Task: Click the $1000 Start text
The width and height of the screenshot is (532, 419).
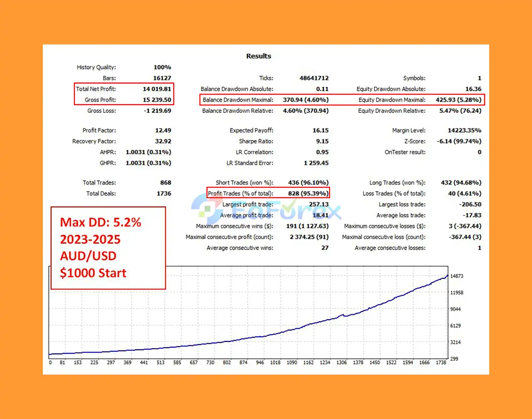Action: [x=93, y=273]
